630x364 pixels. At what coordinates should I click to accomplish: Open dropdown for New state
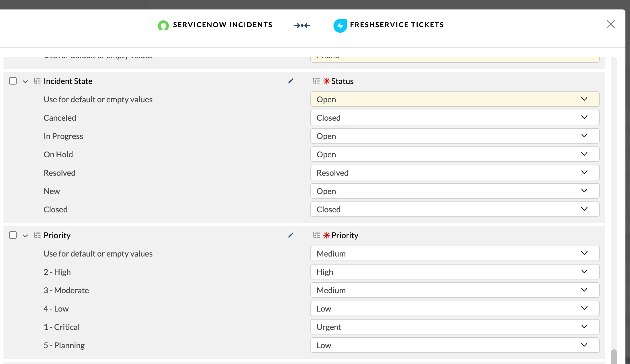[x=455, y=191]
